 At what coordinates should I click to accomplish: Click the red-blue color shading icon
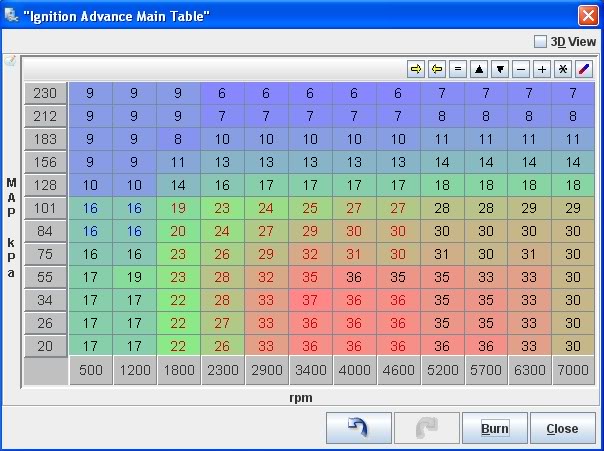click(584, 69)
